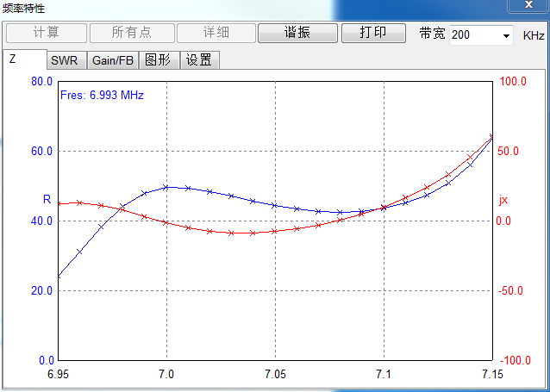
Task: Click the 60.0 value on R axis
Action: pos(41,151)
